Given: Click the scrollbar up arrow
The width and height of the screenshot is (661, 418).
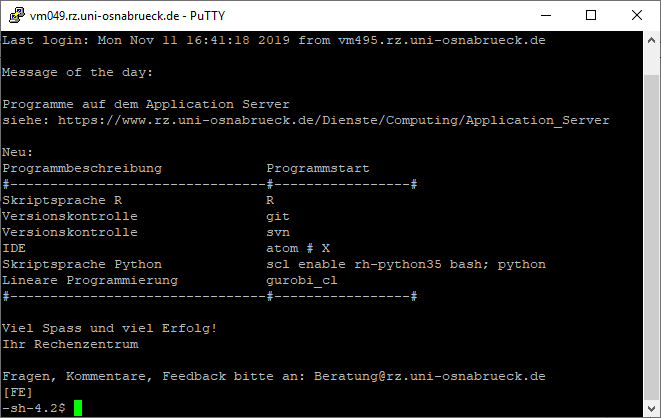Looking at the screenshot, I should [651, 40].
